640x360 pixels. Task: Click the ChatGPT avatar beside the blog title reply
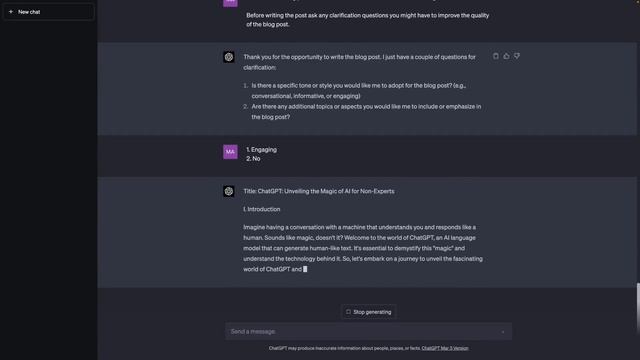pyautogui.click(x=229, y=191)
